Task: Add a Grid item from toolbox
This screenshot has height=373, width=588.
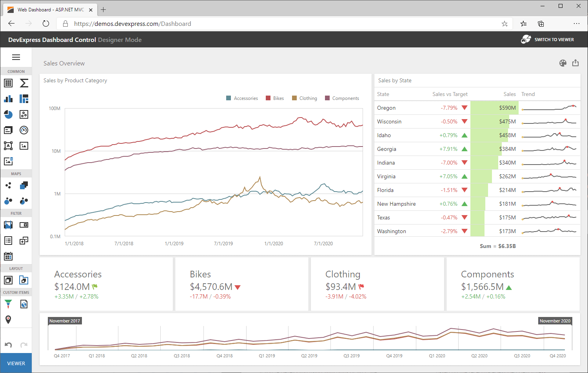Action: coord(8,83)
